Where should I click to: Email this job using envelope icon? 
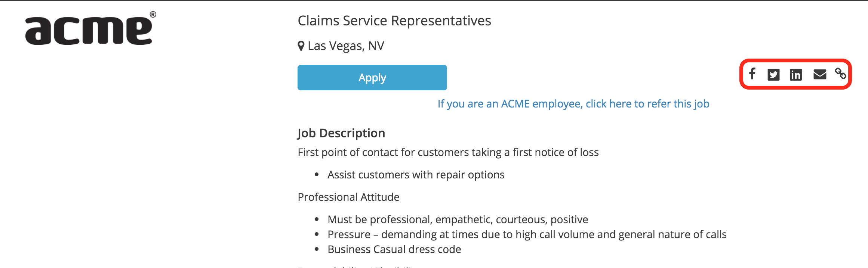[x=819, y=75]
